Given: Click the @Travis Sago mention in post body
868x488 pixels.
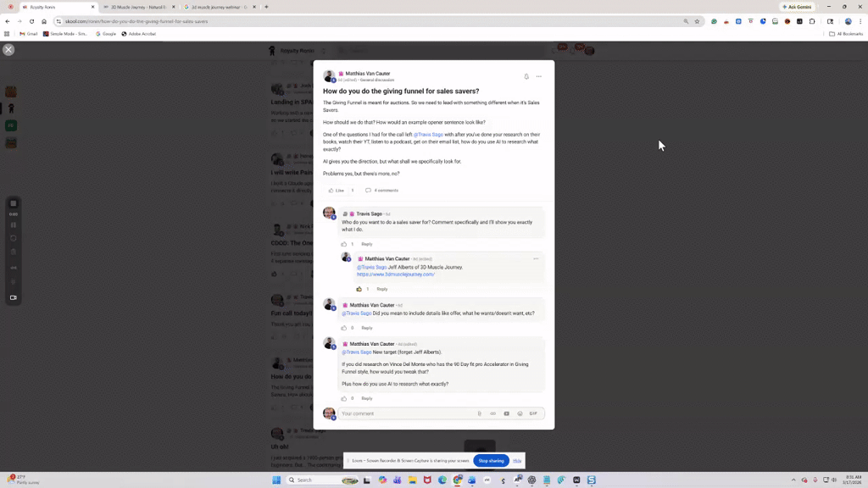Looking at the screenshot, I should coord(428,135).
